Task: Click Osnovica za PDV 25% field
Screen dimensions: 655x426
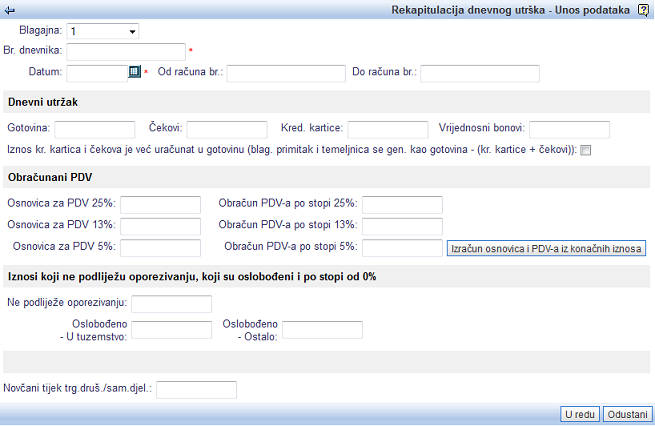Action: click(160, 204)
